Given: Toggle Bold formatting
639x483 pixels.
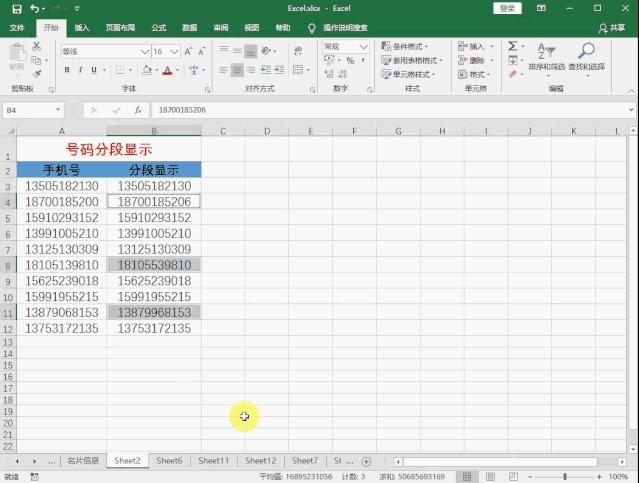Looking at the screenshot, I should tap(67, 70).
